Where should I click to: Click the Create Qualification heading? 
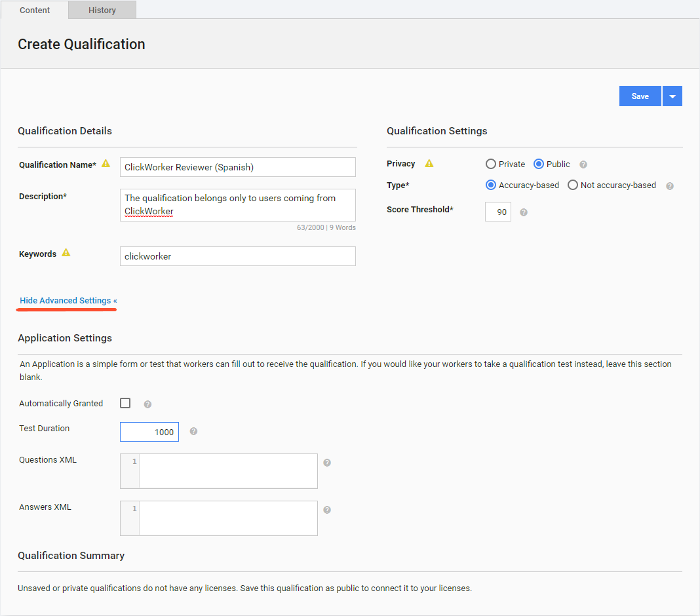click(x=81, y=44)
